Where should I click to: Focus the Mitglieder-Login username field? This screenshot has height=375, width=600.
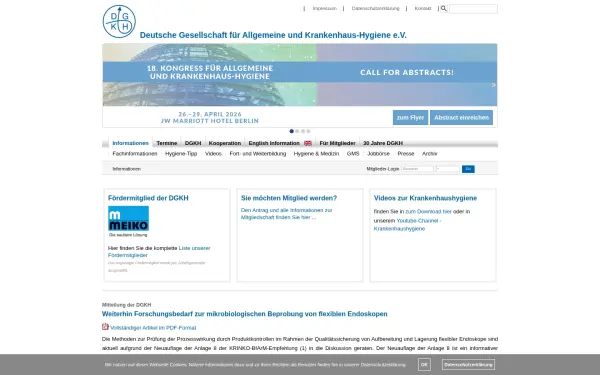click(417, 169)
